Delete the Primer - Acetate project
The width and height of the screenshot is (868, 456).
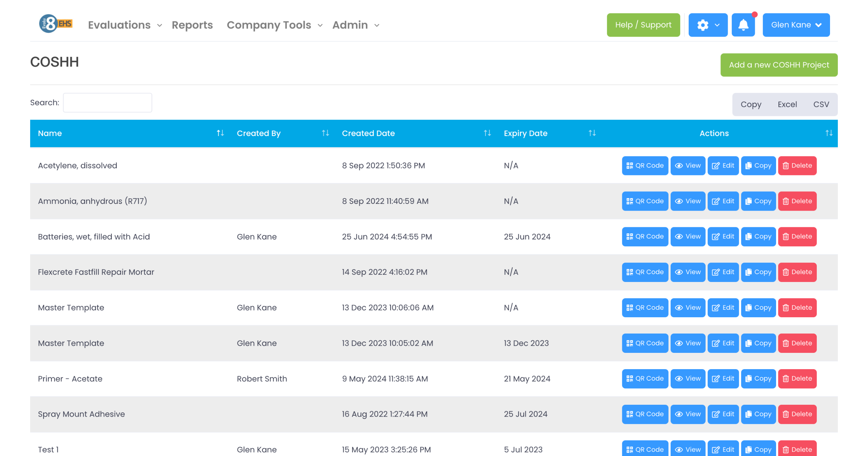click(x=797, y=379)
